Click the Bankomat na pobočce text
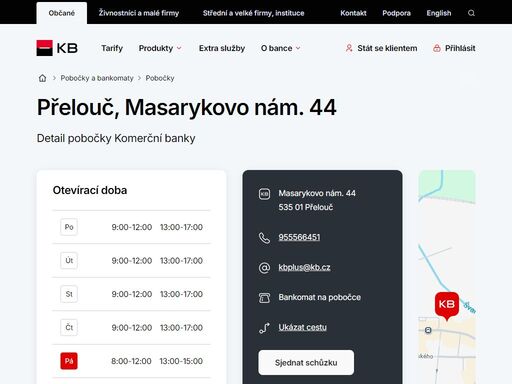This screenshot has width=512, height=384. [x=319, y=297]
